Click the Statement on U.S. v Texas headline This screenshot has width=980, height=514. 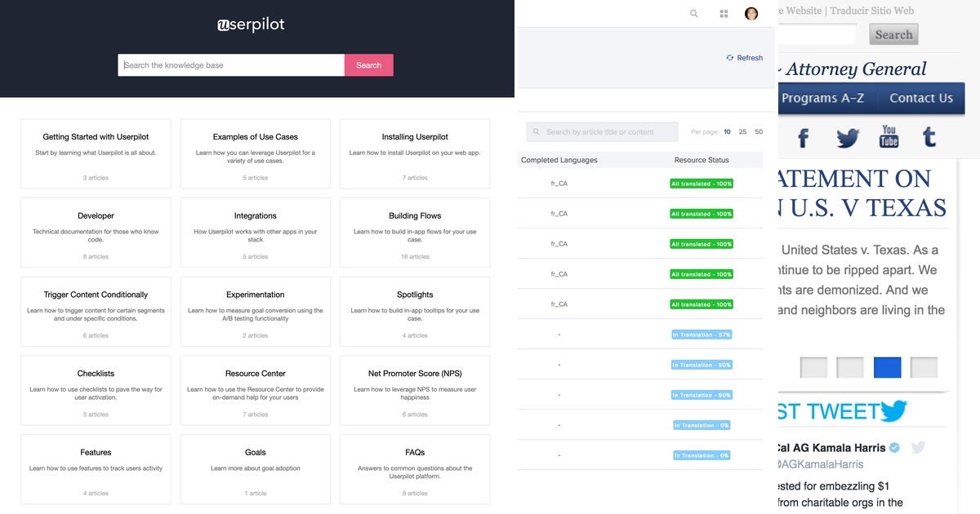[862, 193]
